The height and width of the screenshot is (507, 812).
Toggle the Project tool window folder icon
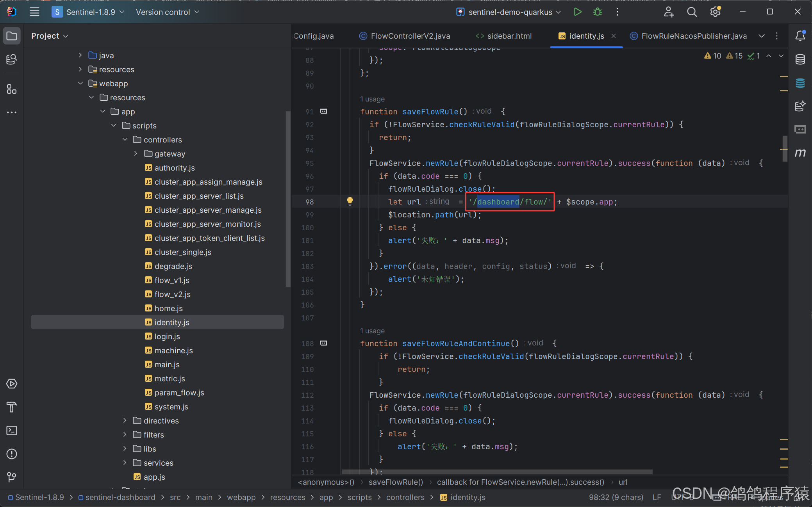12,36
